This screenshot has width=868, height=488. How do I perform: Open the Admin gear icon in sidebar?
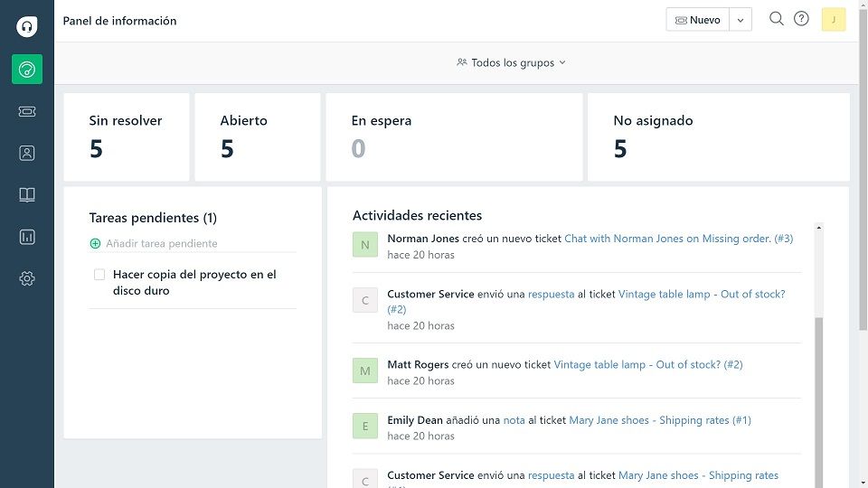coord(26,278)
